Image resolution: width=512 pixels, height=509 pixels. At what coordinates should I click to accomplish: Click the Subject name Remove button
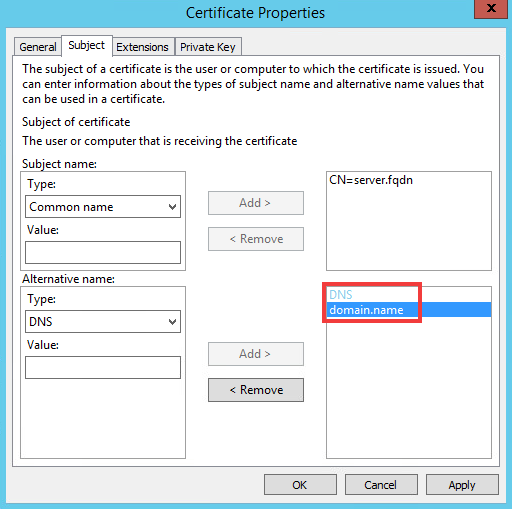click(x=256, y=239)
